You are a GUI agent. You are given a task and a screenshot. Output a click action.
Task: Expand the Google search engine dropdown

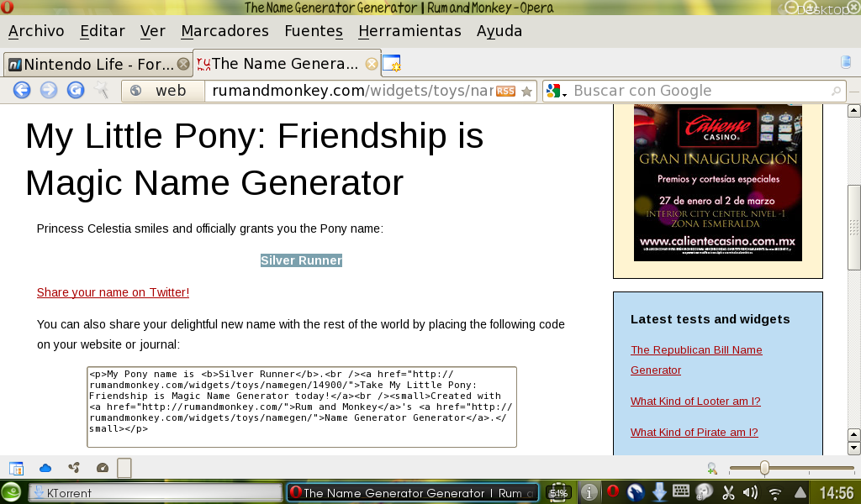click(x=556, y=91)
